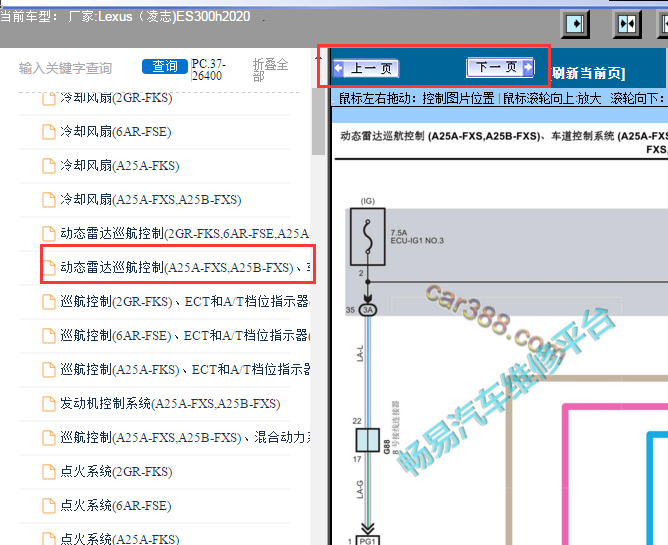Open 巡航控制(2GR-FKS)、ECT和A/T档位指示器 entry
Image resolution: width=668 pixels, height=545 pixels.
tap(184, 302)
